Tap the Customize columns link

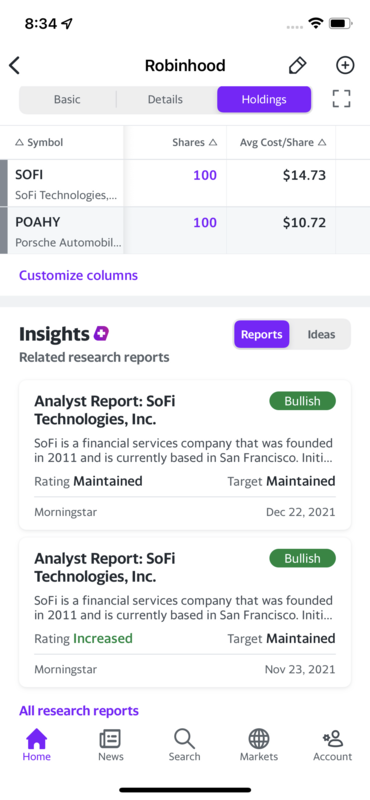(x=79, y=276)
